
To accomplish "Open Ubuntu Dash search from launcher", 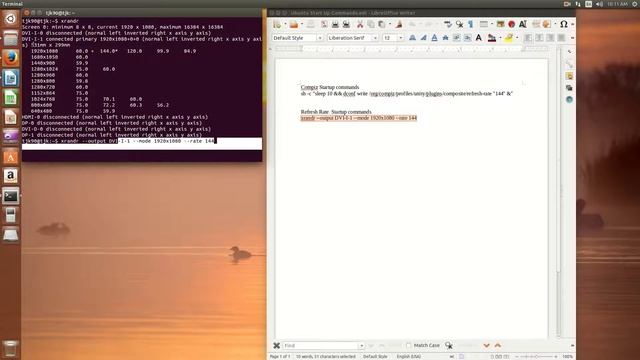I will pyautogui.click(x=11, y=19).
